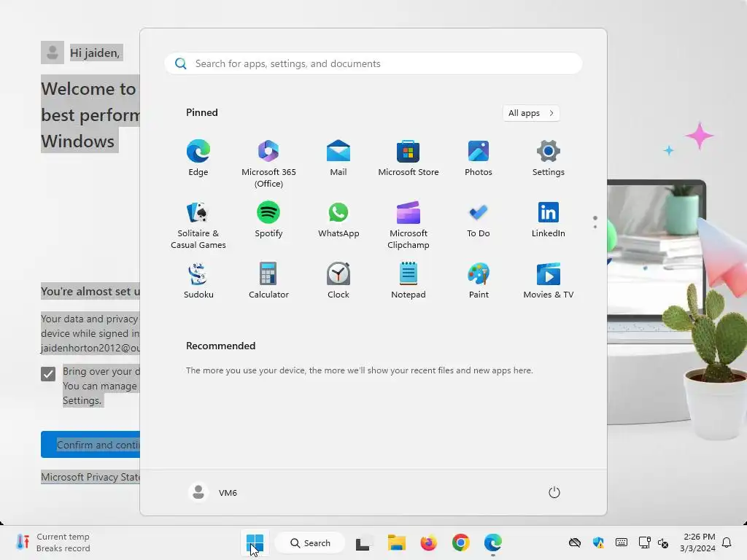Open the taskbar Search box
Viewport: 747px width, 560px height.
click(x=310, y=542)
